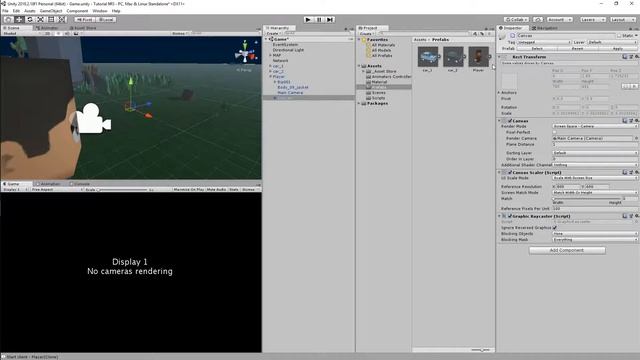Click the Pause button
Viewport: 640px width, 360px height.
click(319, 19)
